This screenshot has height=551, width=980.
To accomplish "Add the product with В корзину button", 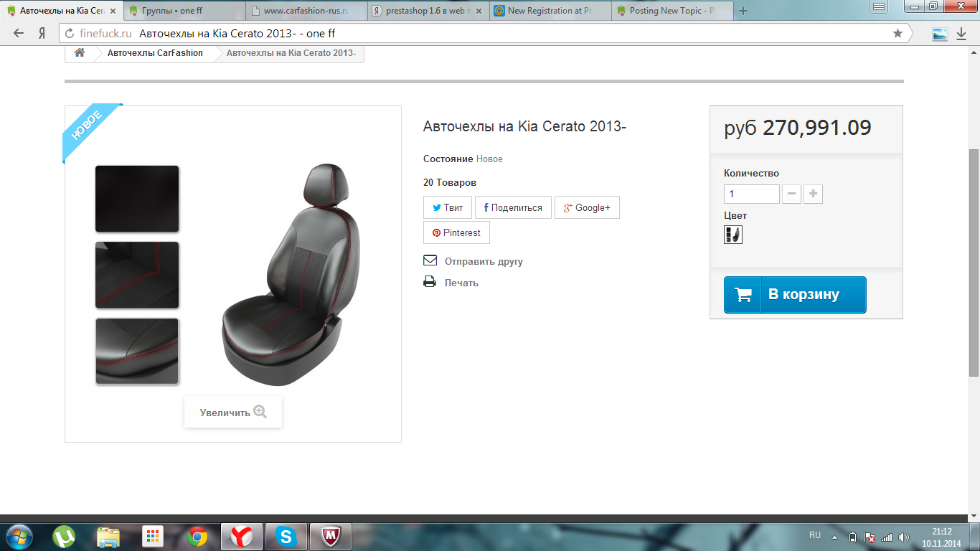I will tap(795, 294).
